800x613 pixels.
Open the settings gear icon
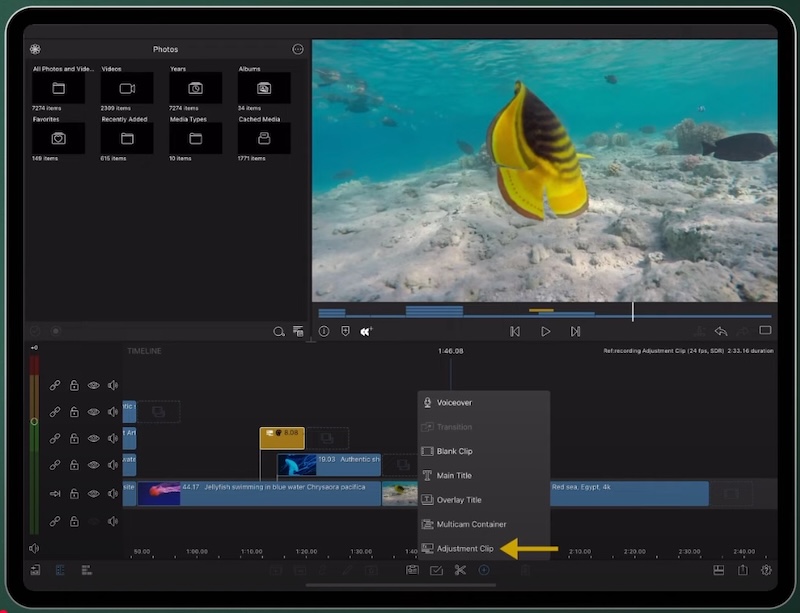coord(766,570)
